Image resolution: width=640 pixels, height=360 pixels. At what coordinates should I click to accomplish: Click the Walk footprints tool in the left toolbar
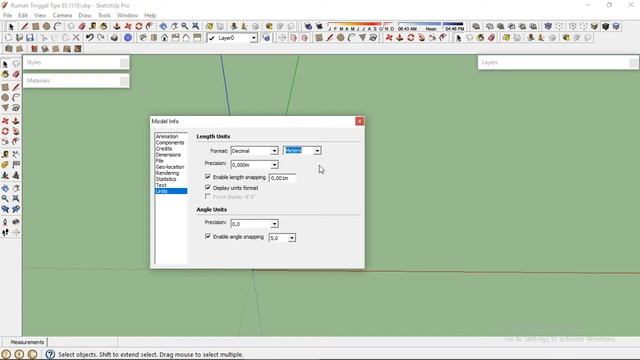(x=5, y=232)
